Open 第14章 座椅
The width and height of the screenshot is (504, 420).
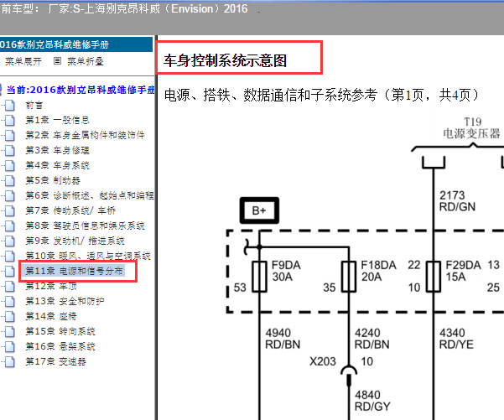tap(51, 317)
